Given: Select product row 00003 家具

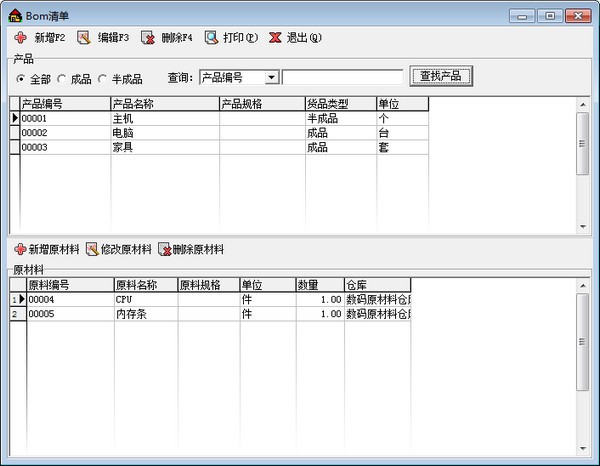Looking at the screenshot, I should coord(160,146).
